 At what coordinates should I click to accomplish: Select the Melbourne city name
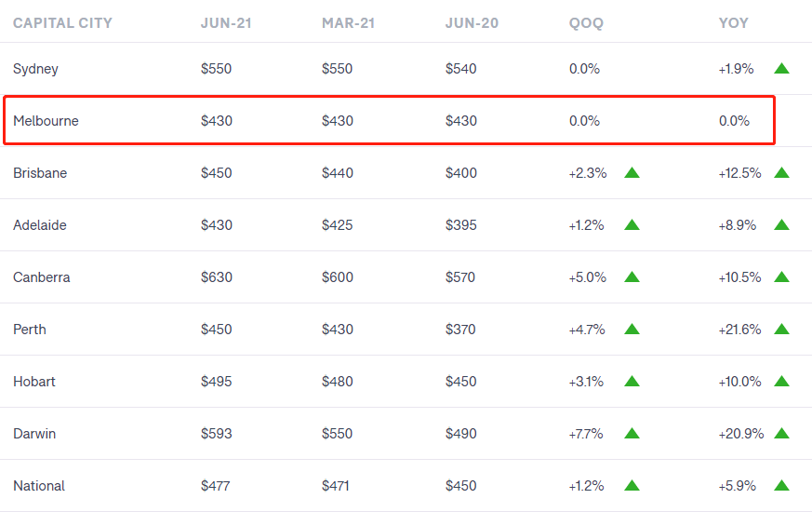tap(47, 121)
